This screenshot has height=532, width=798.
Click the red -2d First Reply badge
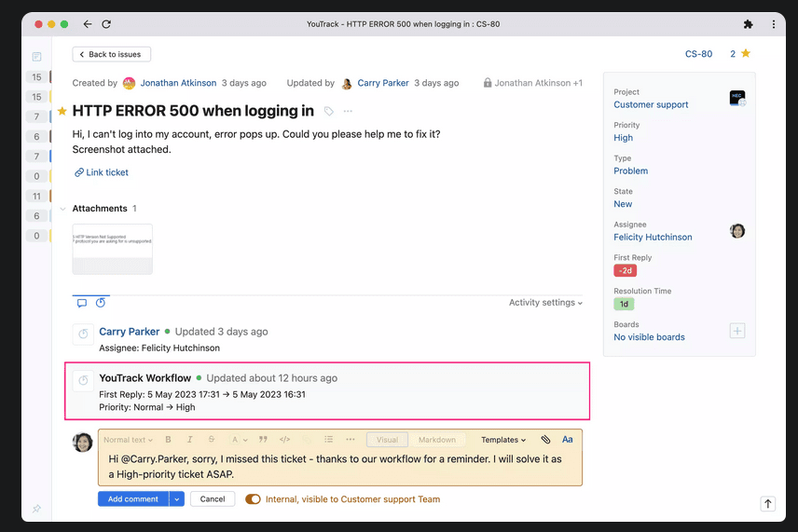click(x=625, y=270)
